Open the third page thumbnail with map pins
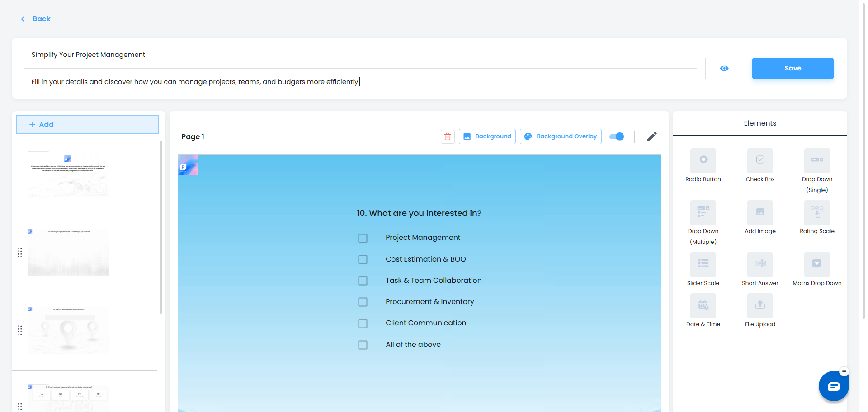Viewport: 868px width, 412px height. pyautogui.click(x=69, y=330)
